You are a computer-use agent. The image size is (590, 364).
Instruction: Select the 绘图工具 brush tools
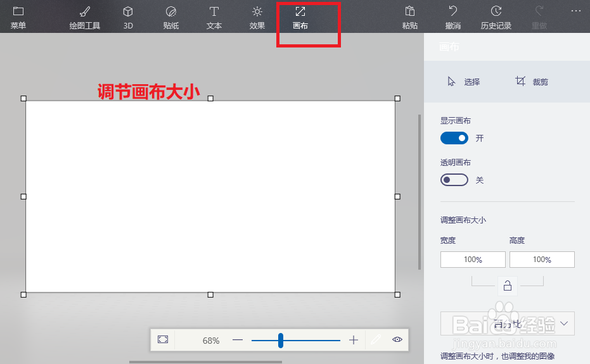tap(85, 18)
